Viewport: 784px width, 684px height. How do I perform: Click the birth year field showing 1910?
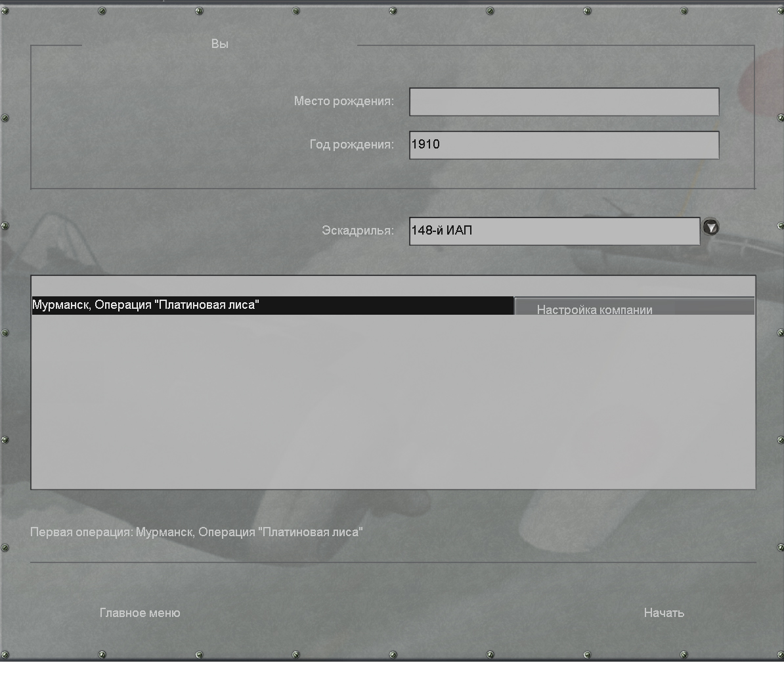[564, 145]
